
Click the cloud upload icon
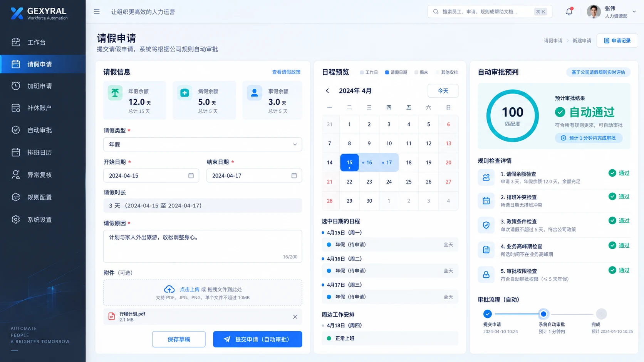click(169, 289)
